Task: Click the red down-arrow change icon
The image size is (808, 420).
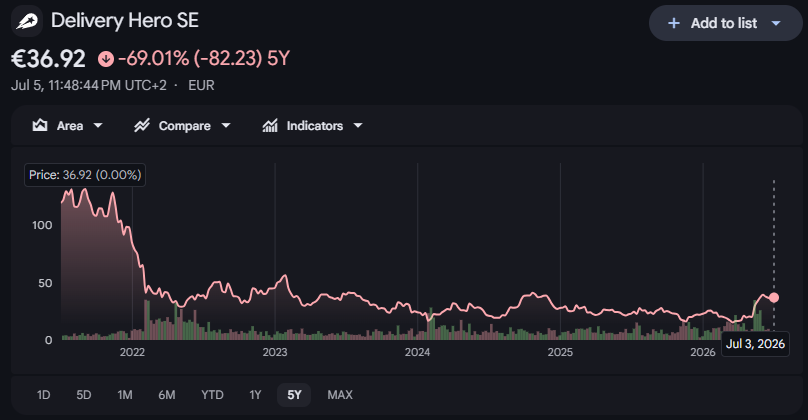Action: coord(106,59)
